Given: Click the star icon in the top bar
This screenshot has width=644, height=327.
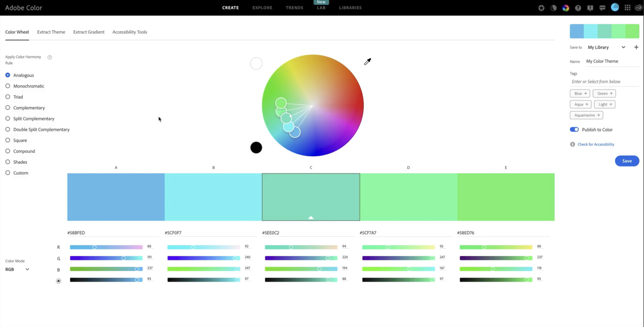Looking at the screenshot, I should (541, 8).
